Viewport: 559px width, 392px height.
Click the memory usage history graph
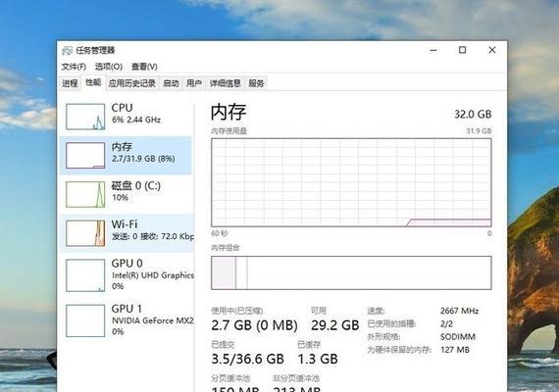tap(351, 182)
